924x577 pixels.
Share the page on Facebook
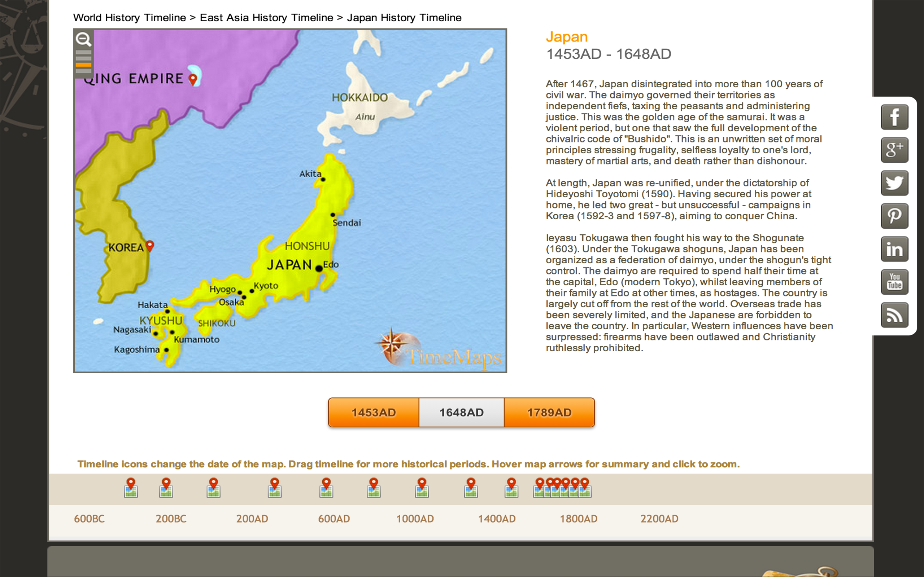894,117
